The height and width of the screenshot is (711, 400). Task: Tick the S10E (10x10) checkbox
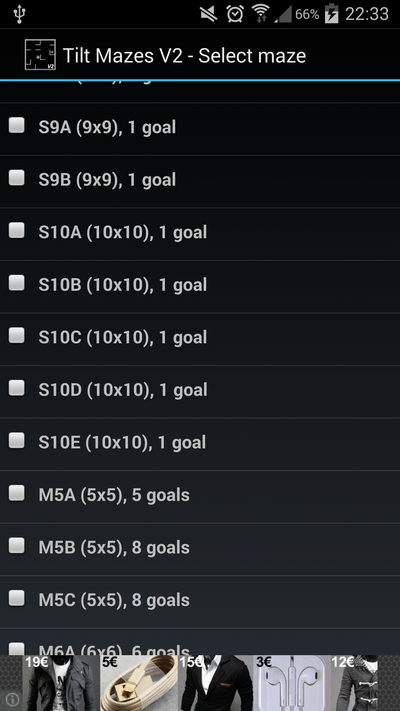pos(17,440)
